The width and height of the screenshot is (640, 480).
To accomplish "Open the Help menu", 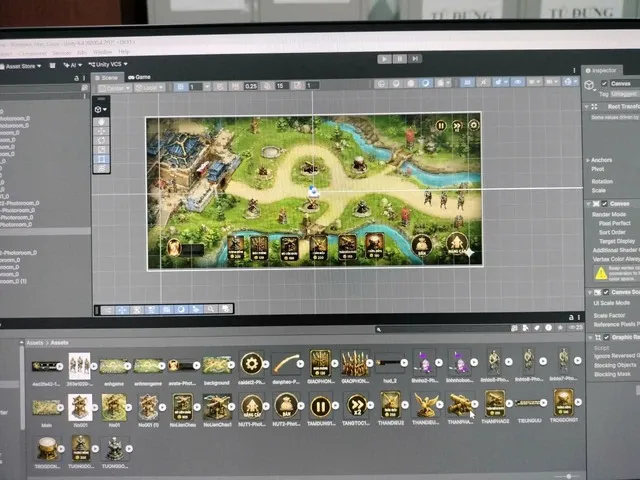I will [x=123, y=52].
